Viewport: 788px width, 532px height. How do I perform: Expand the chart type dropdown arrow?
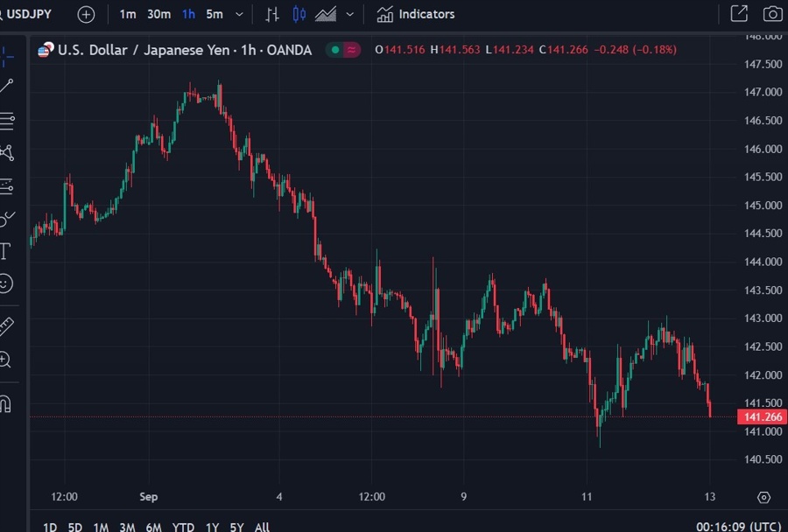[x=350, y=14]
